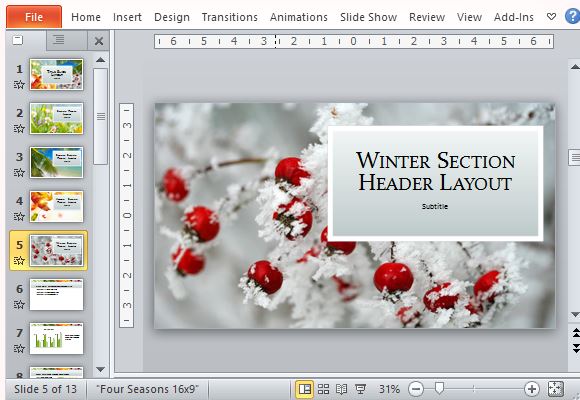
Task: Click slide pane scroll up arrow
Action: pyautogui.click(x=100, y=60)
